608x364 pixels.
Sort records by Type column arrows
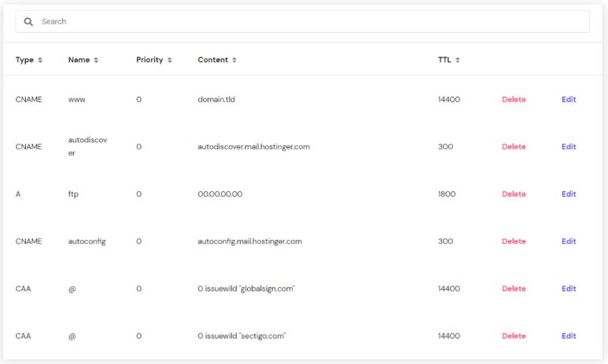pos(40,61)
